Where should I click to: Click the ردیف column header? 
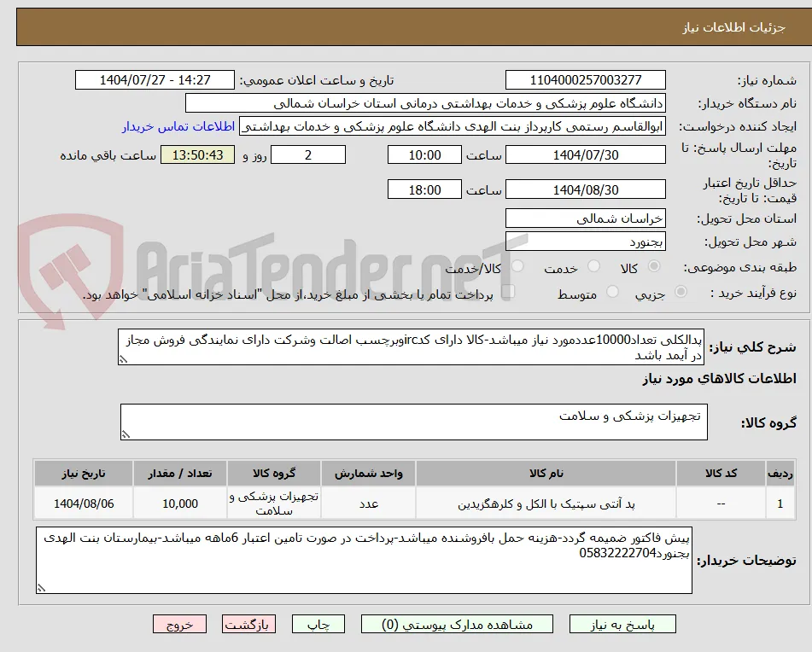pos(780,474)
